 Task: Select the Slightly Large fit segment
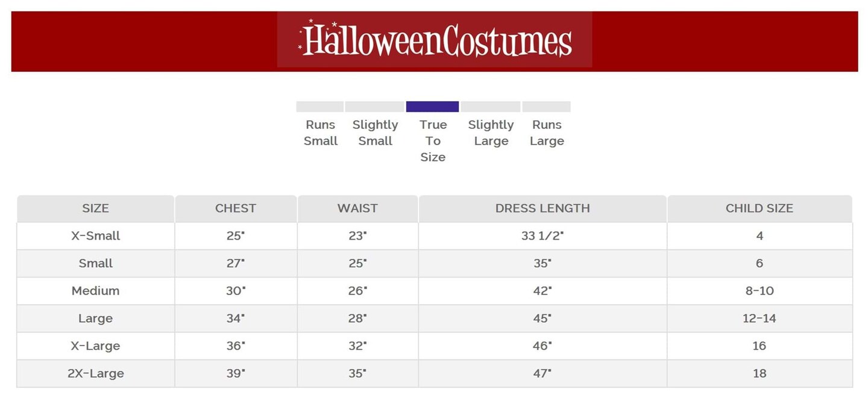pyautogui.click(x=490, y=107)
